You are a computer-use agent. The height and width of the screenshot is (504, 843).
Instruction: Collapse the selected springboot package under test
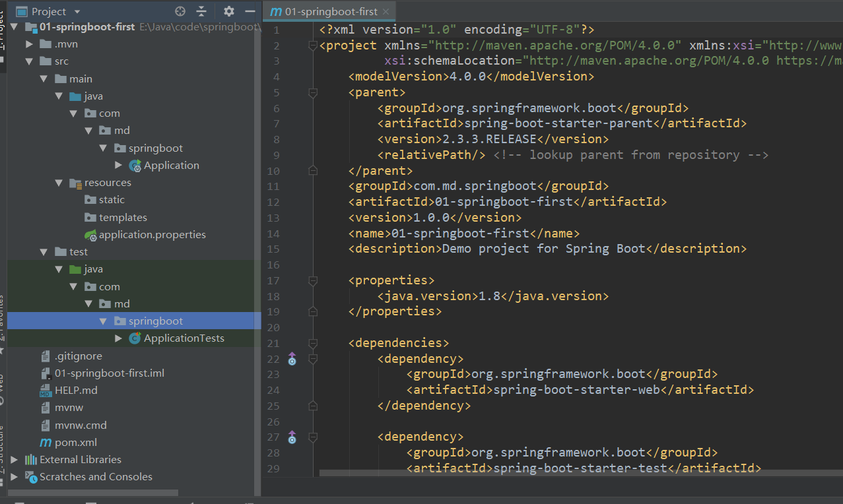[x=104, y=321]
